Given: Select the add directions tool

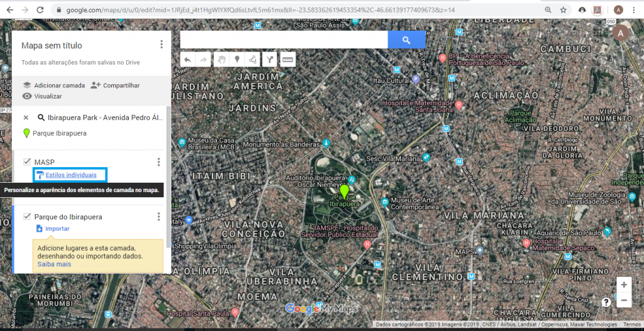Looking at the screenshot, I should [269, 60].
